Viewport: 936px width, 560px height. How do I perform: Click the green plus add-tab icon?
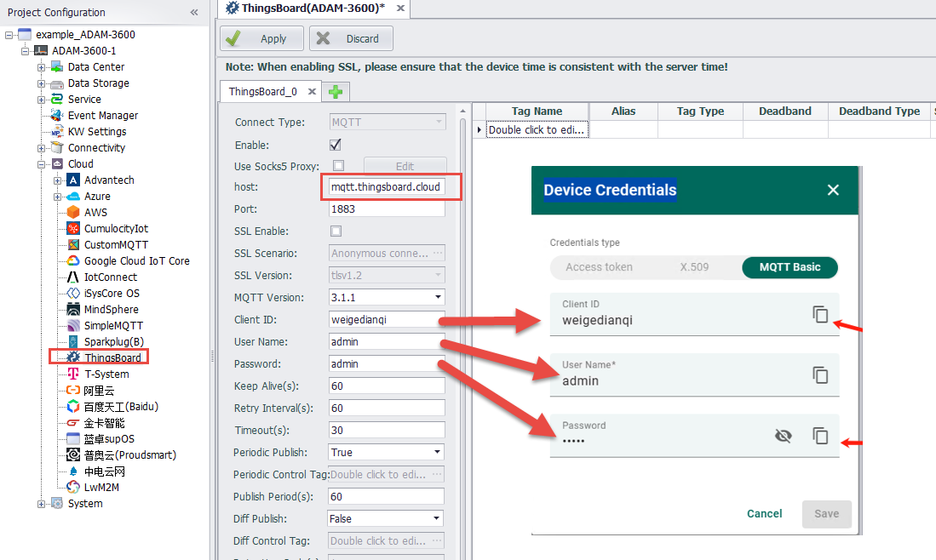pyautogui.click(x=336, y=92)
